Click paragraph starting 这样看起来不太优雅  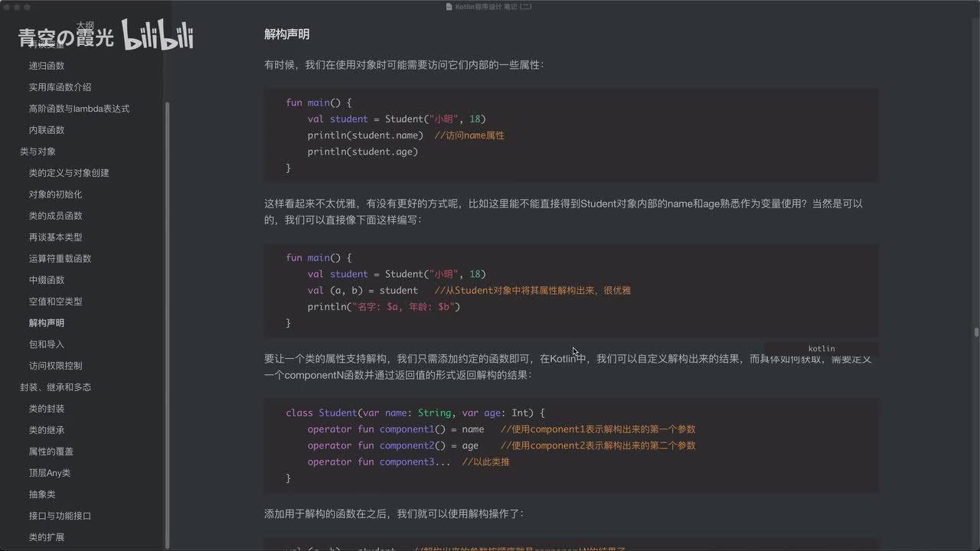pos(563,212)
